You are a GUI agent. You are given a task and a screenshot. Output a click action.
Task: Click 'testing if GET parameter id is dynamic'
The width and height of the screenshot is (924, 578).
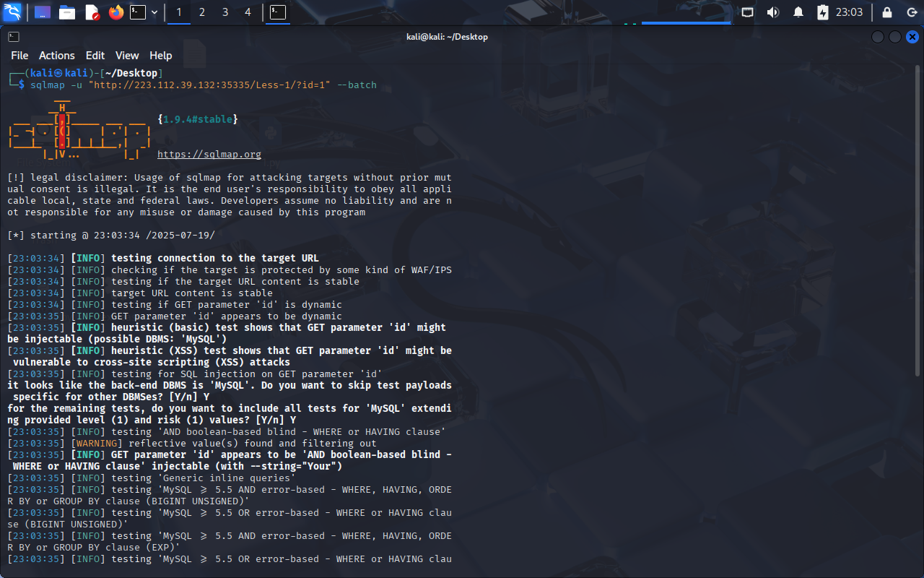[x=175, y=305]
